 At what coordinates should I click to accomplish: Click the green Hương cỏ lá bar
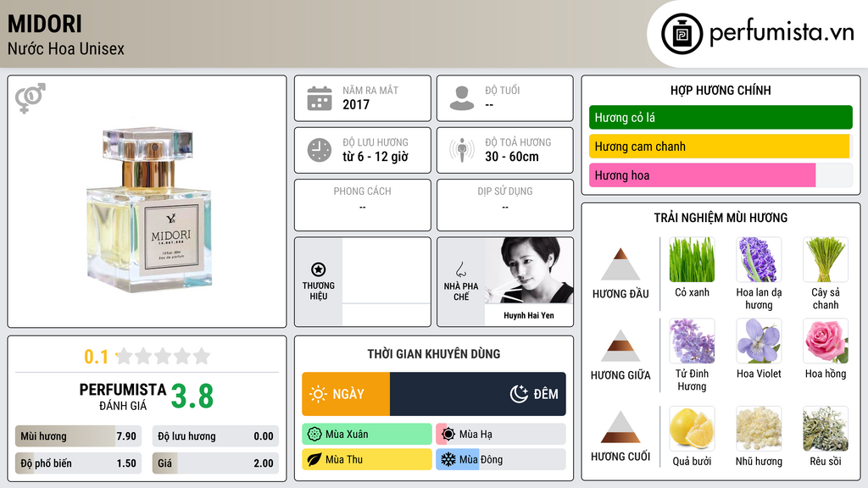[721, 117]
